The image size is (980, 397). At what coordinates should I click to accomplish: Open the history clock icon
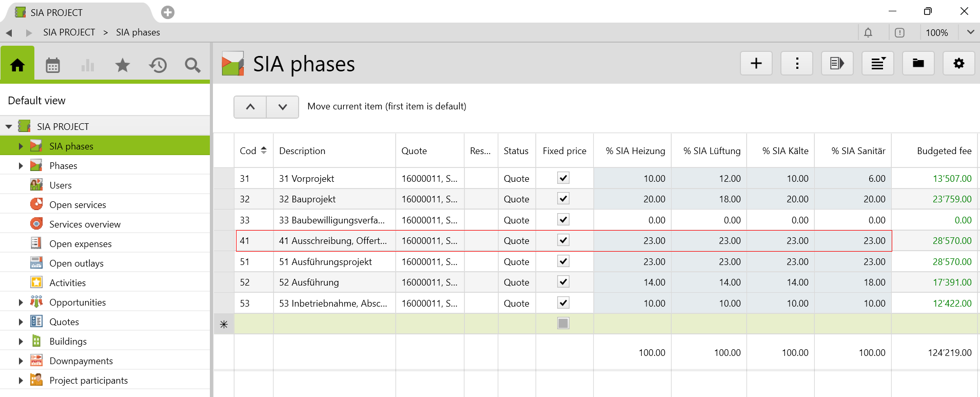click(x=158, y=65)
